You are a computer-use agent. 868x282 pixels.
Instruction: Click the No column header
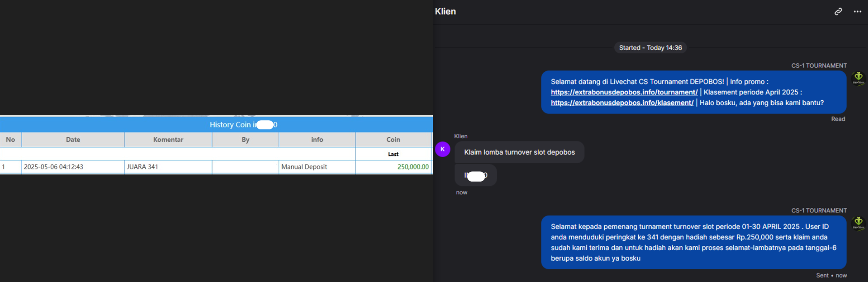(x=10, y=140)
